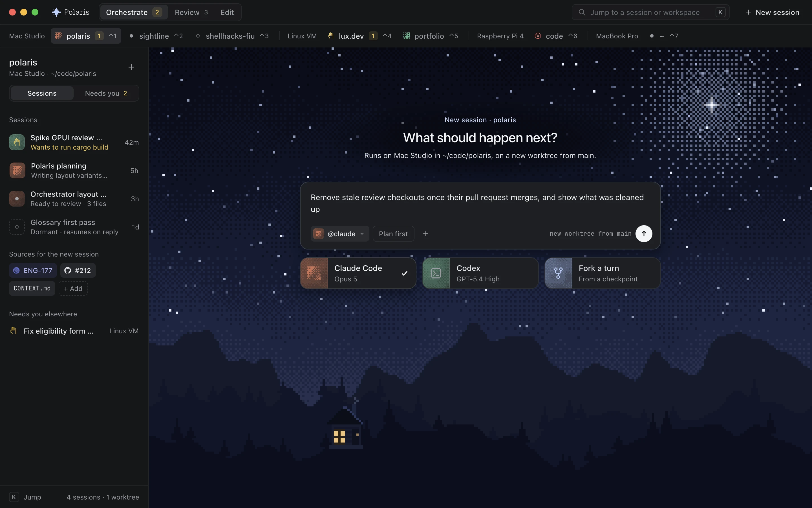The height and width of the screenshot is (508, 812).
Task: Open the #212 GitHub source chip
Action: tap(78, 270)
